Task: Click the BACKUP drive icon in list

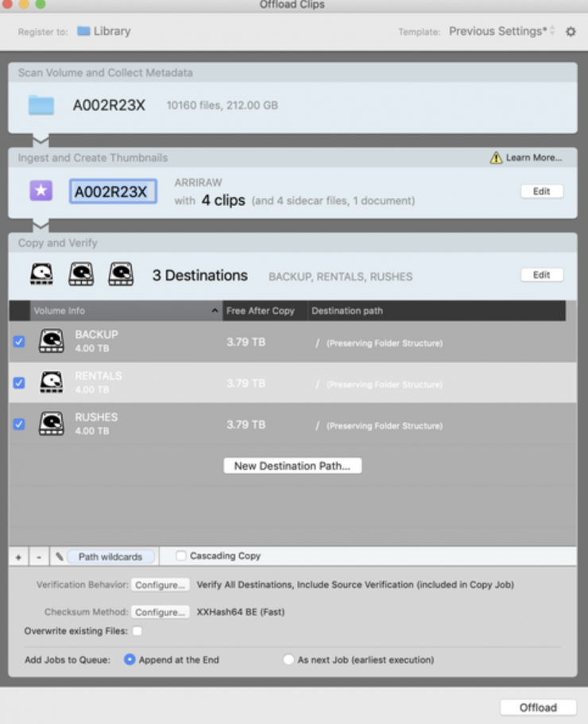Action: (52, 341)
